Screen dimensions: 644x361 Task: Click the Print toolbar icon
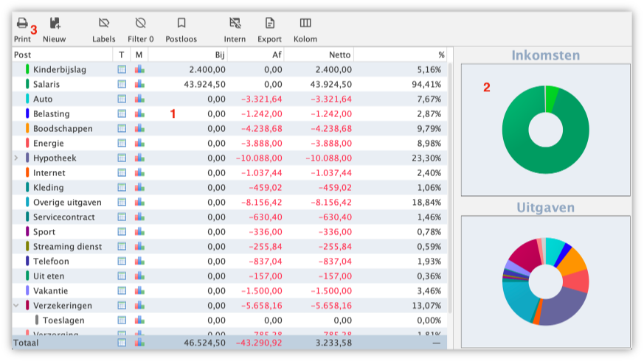22,24
